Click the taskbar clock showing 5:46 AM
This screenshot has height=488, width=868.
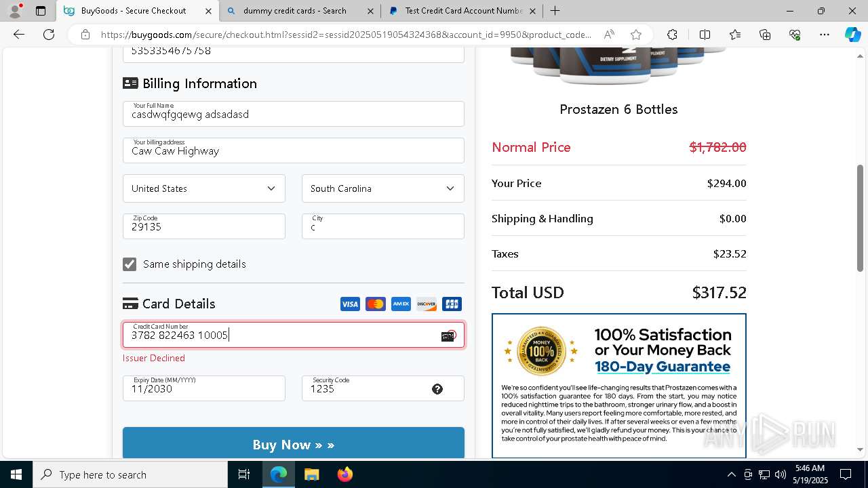(811, 474)
